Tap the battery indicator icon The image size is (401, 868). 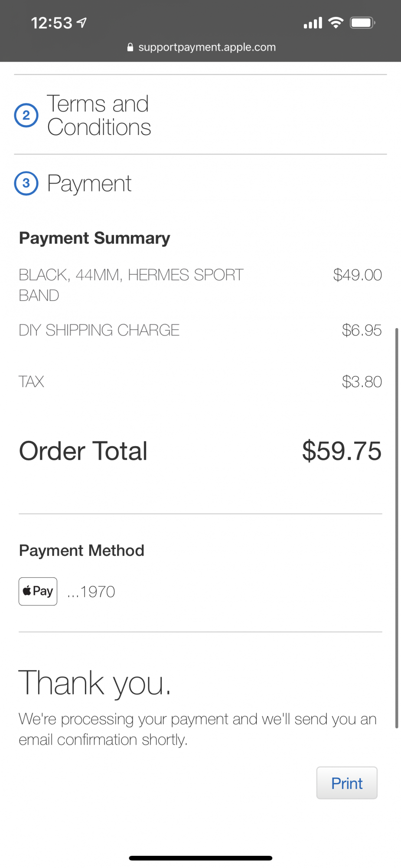tap(362, 23)
